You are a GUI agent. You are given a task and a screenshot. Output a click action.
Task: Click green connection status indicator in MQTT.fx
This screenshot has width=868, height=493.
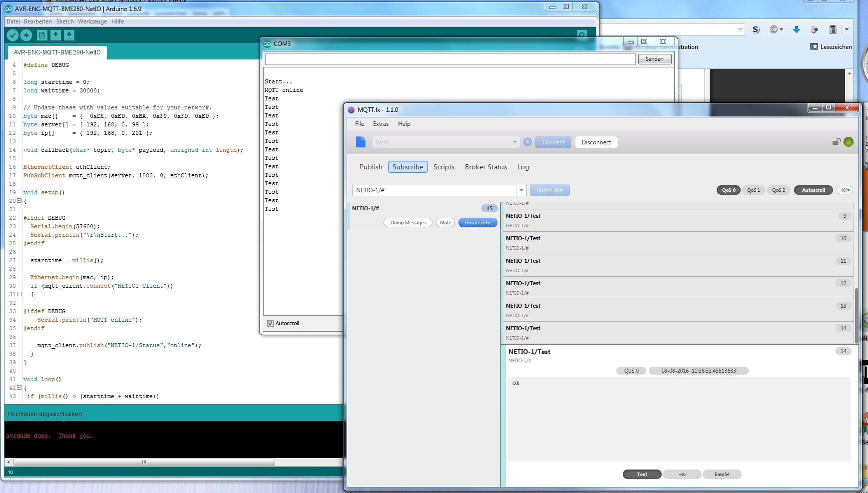click(849, 142)
